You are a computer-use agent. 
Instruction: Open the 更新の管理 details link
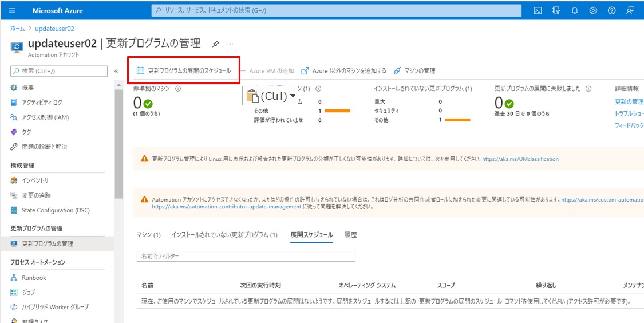pos(629,101)
